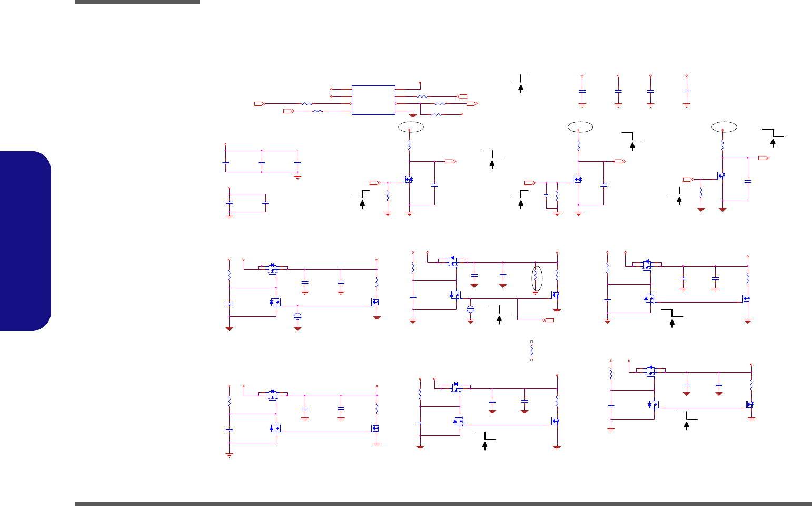812x506 pixels.
Task: Select the middle oval-marked power node
Action: (x=580, y=126)
